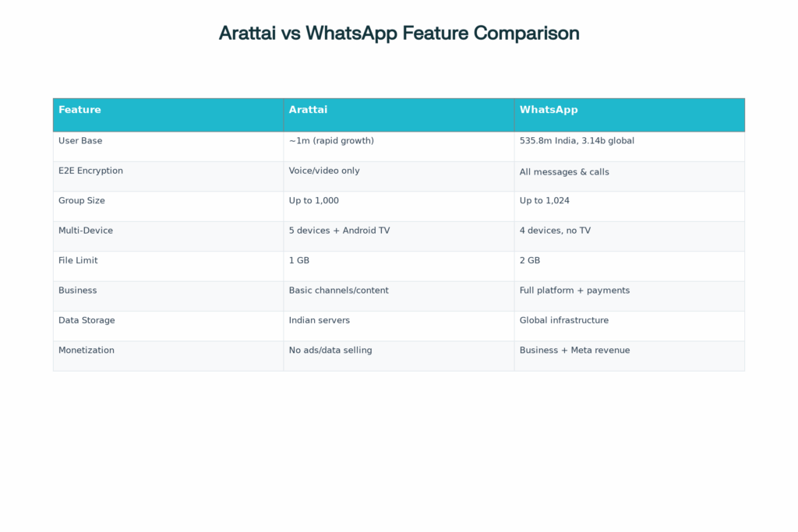Click the '5 devices + Android TV' cell
The width and height of the screenshot is (798, 532).
(339, 231)
